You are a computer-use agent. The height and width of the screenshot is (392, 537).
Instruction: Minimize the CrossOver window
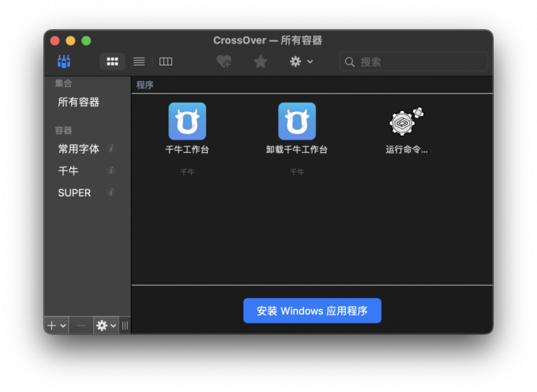click(70, 41)
